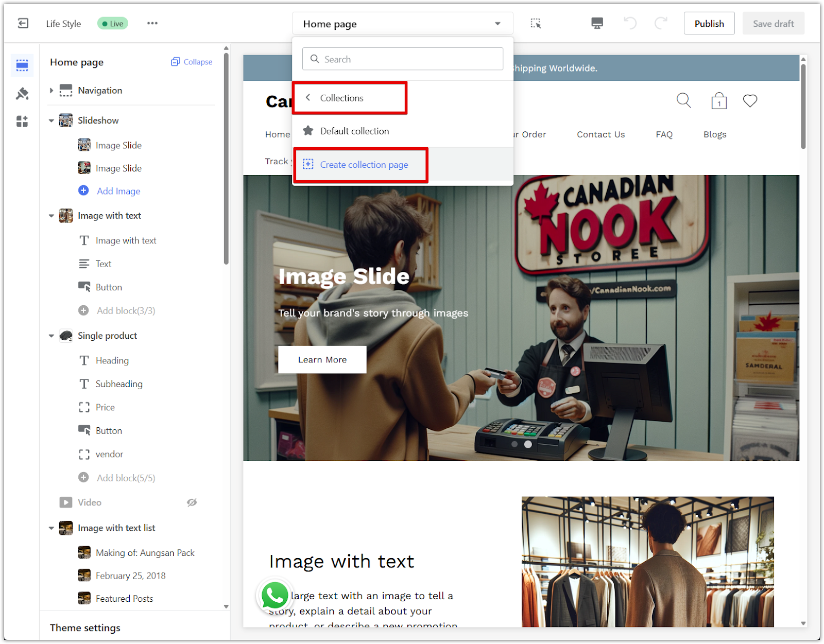Viewport: 824px width, 644px height.
Task: Click the Publish button
Action: pyautogui.click(x=709, y=24)
